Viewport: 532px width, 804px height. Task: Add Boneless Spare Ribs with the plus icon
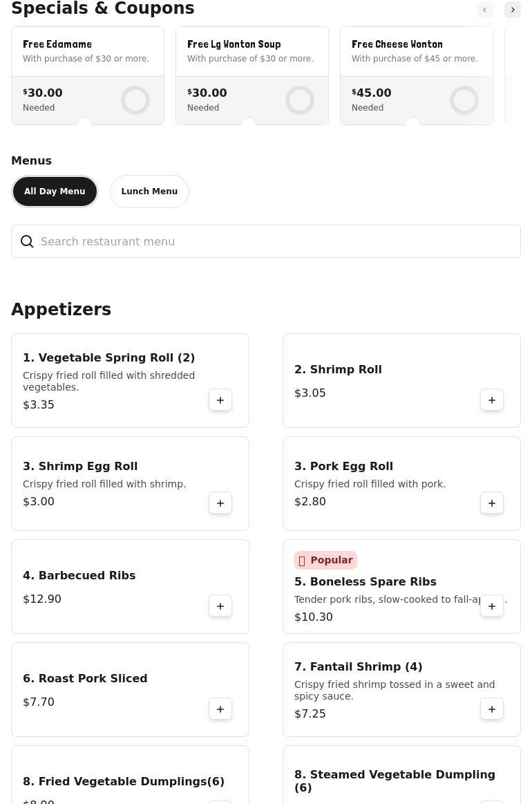[492, 606]
